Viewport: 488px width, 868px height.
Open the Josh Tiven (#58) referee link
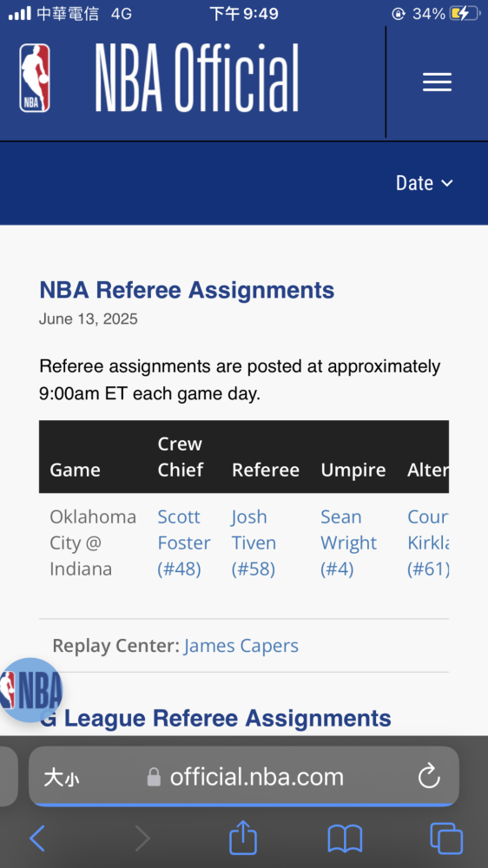254,543
